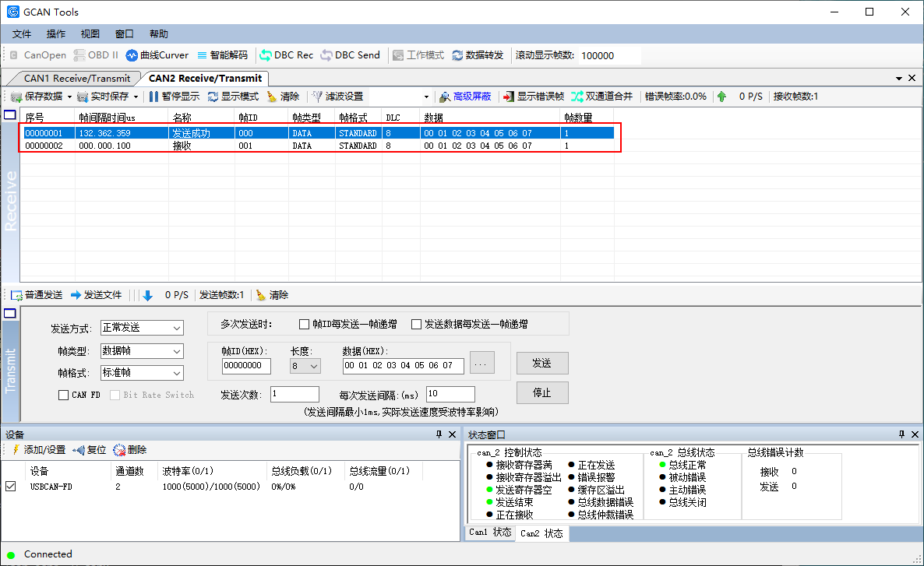Click 滚动显示帧数 input field
Image resolution: width=924 pixels, height=566 pixels.
tap(609, 56)
